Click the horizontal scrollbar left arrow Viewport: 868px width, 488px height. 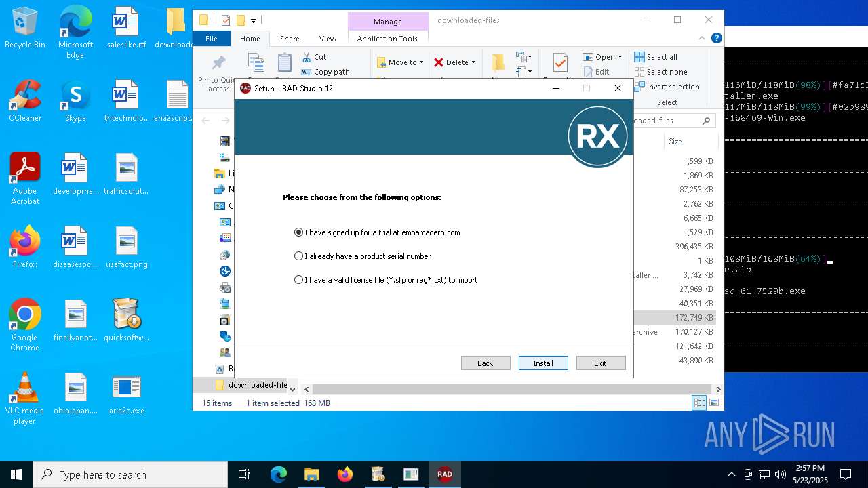(307, 389)
